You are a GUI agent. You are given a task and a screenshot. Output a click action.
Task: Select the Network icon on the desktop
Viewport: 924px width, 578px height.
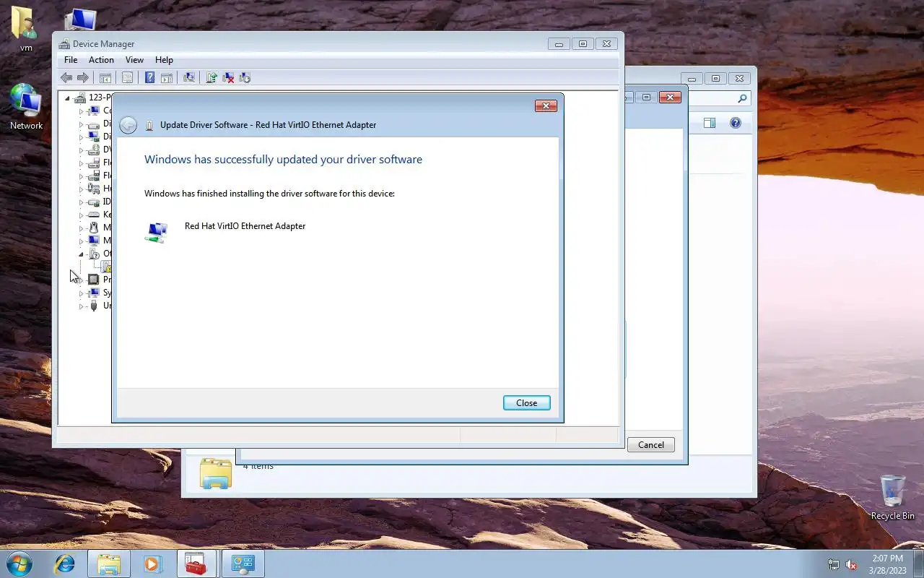(26, 107)
